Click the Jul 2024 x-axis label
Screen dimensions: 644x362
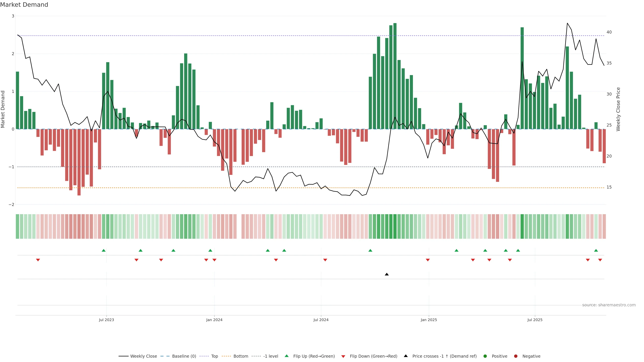(x=321, y=320)
